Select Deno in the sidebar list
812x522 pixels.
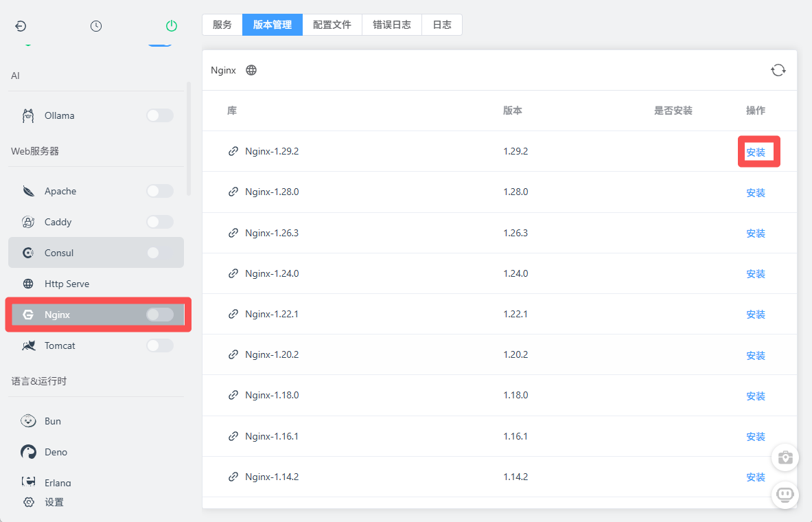pyautogui.click(x=96, y=452)
